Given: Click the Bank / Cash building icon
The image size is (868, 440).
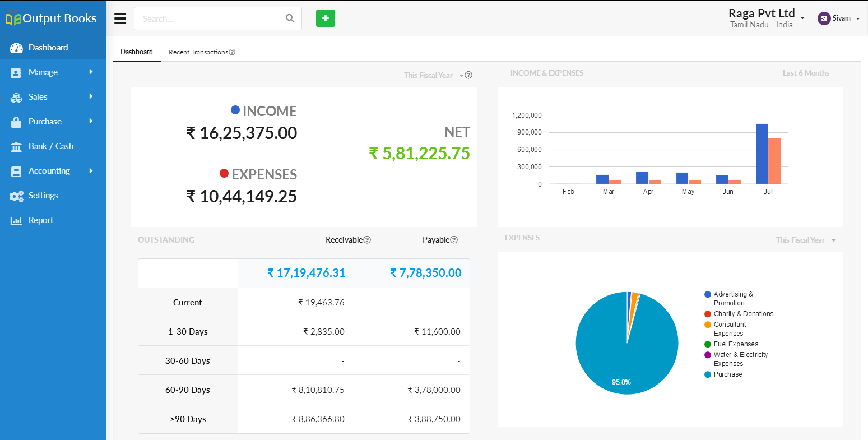Looking at the screenshot, I should (x=16, y=146).
